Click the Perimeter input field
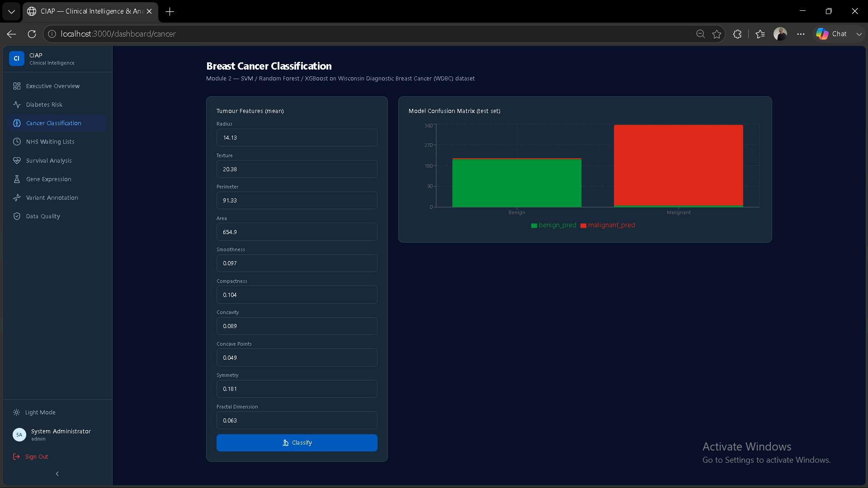The height and width of the screenshot is (488, 868). pos(297,200)
